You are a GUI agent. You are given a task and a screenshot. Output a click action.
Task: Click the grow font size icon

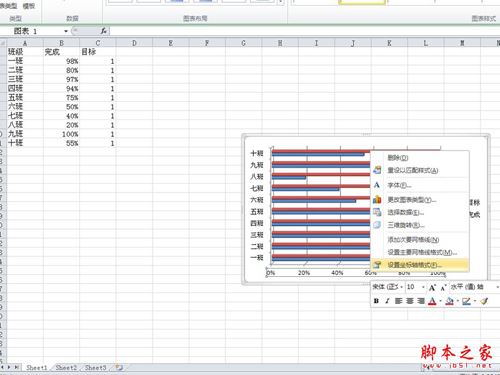432,287
